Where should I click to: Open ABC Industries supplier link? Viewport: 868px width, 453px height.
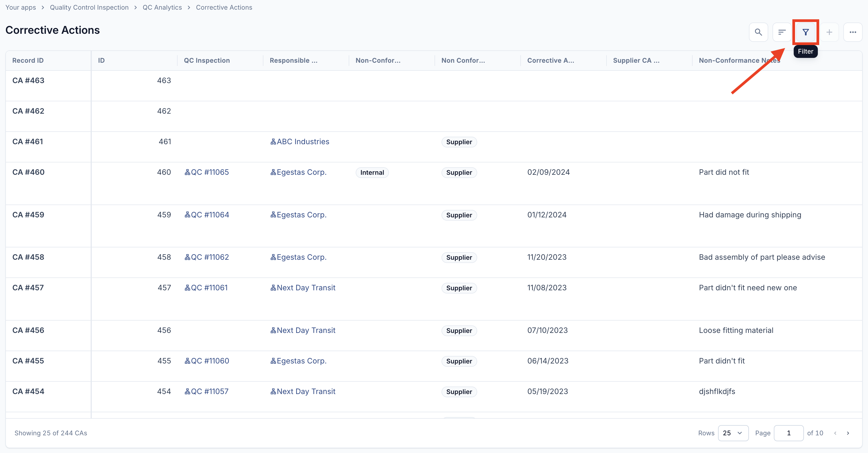[300, 142]
